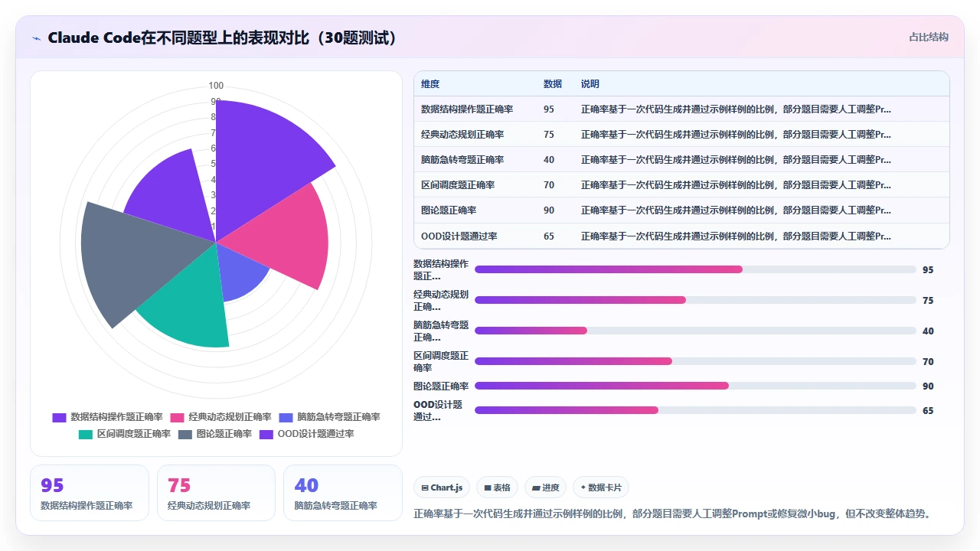
Task: Click the 经典动态规划正确率 progress bar
Action: pyautogui.click(x=695, y=300)
